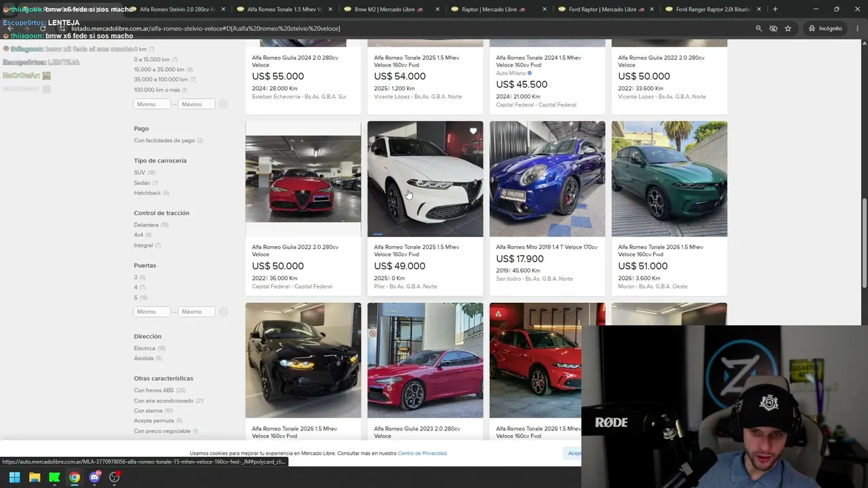This screenshot has width=868, height=488.
Task: Open the Centro de Privacidad link
Action: [x=422, y=453]
